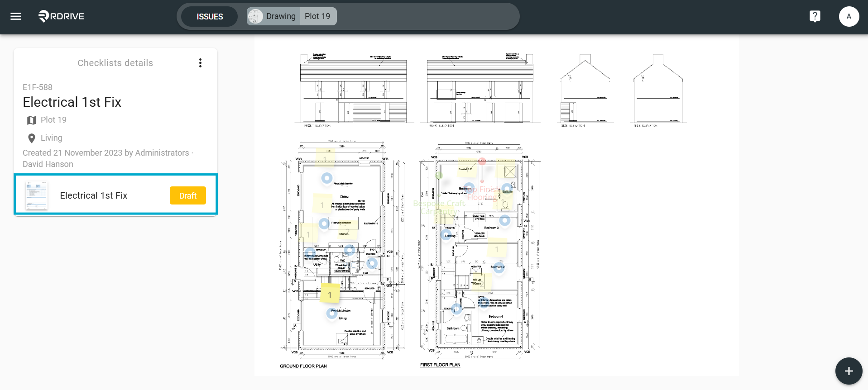Screen dimensions: 868x390
Task: Click the Living location label
Action: click(x=51, y=138)
